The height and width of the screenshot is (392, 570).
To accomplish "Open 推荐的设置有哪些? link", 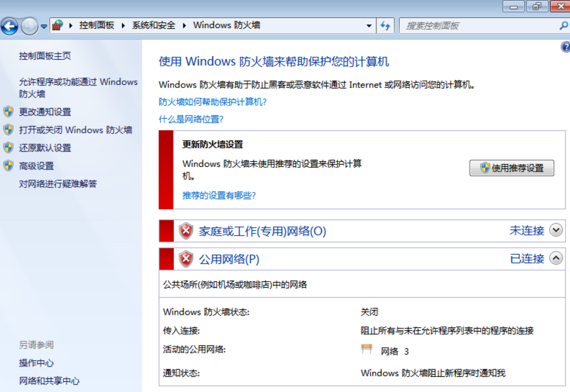I will tap(219, 196).
